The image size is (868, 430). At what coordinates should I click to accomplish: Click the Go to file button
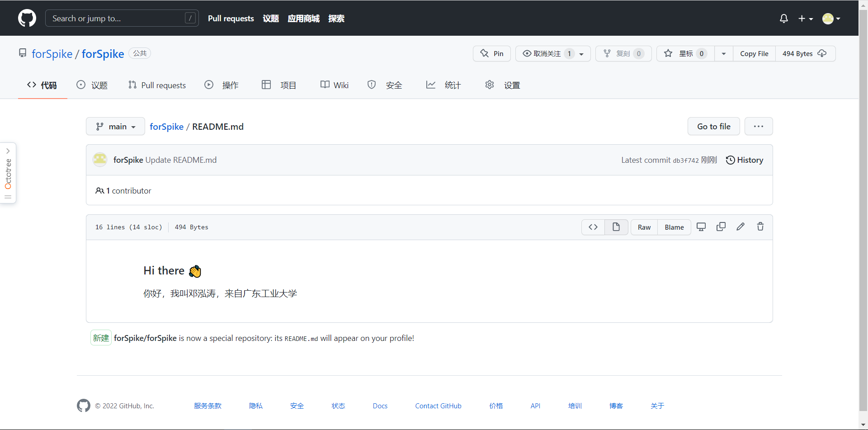[x=713, y=126]
